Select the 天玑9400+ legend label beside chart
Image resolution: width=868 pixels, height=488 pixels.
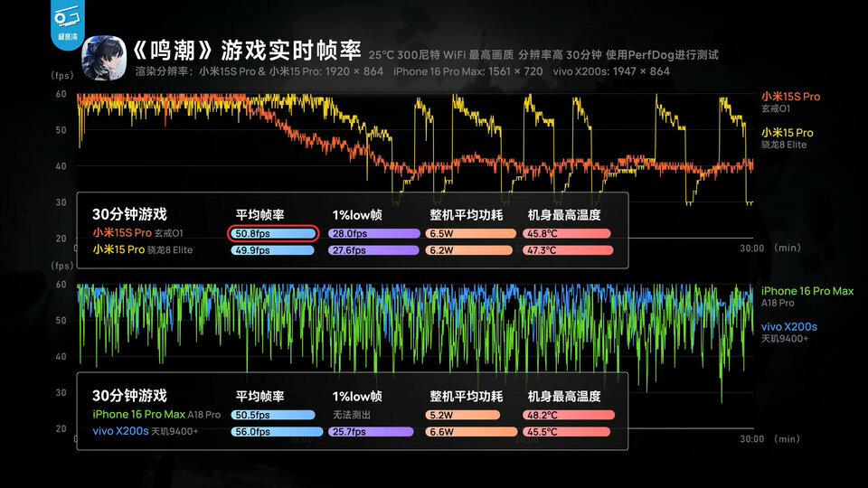tap(785, 339)
